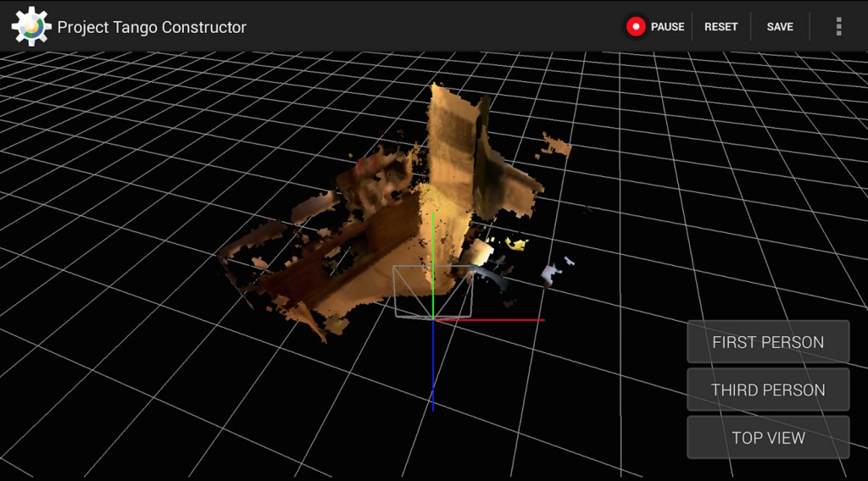This screenshot has height=481, width=868.
Task: Switch to THIRD PERSON view
Action: point(768,390)
